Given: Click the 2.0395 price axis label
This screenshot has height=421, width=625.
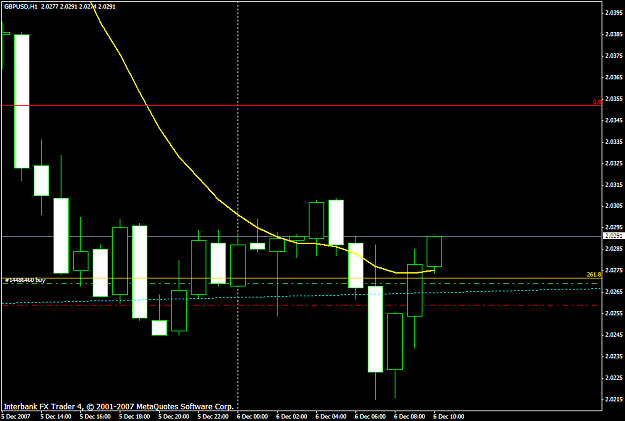Looking at the screenshot, I should click(613, 13).
